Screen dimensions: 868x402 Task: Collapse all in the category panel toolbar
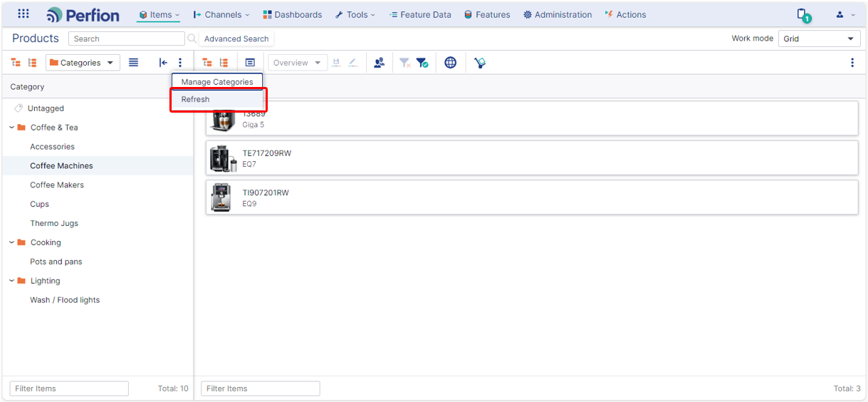tap(32, 63)
